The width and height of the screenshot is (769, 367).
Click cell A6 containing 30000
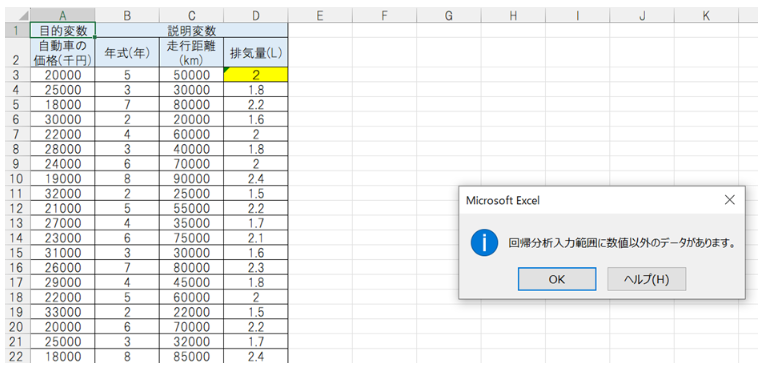pyautogui.click(x=63, y=119)
